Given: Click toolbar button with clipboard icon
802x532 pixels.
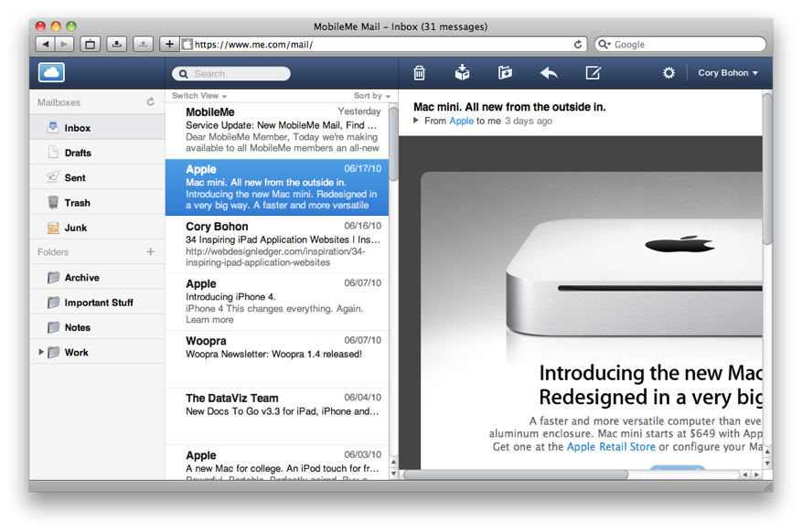Looking at the screenshot, I should tap(90, 45).
